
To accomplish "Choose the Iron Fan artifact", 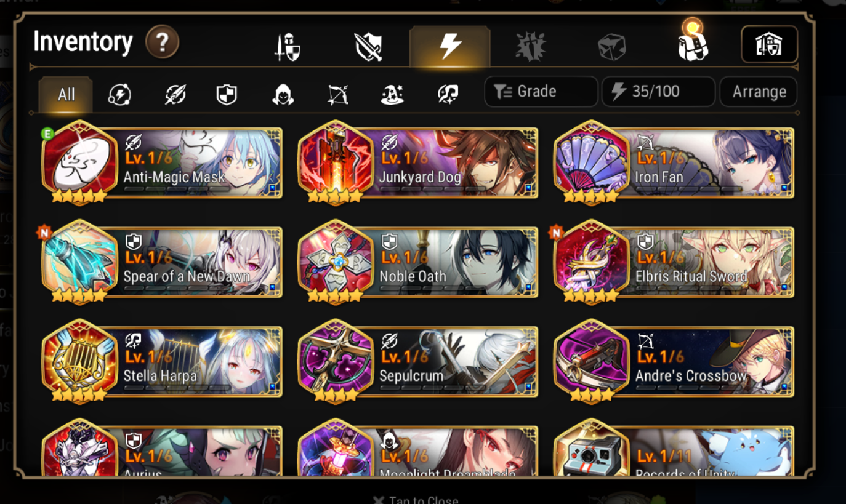I will pos(674,163).
